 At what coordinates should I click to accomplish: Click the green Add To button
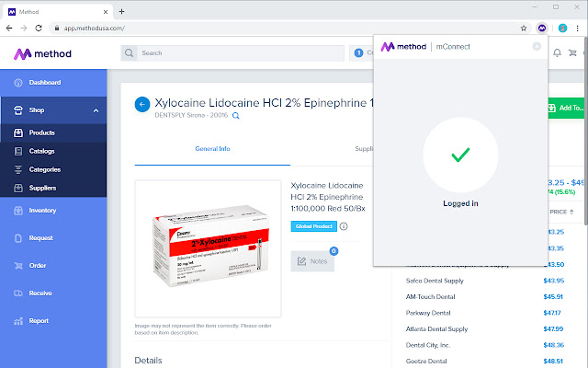tap(567, 109)
